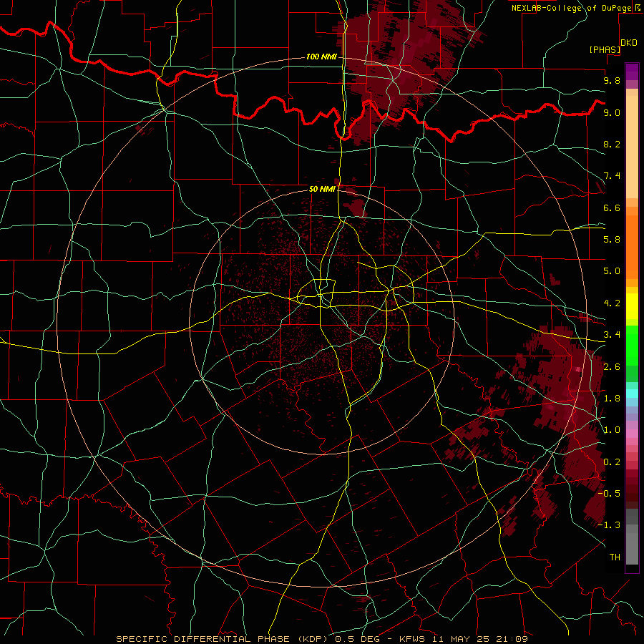644x644 pixels.
Task: Pick the 5.8 scale value
Action: pyautogui.click(x=612, y=240)
